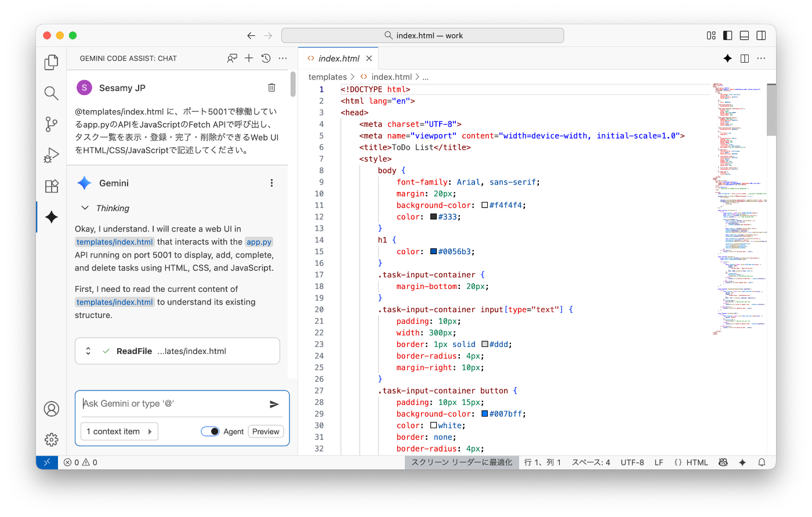The width and height of the screenshot is (812, 517).
Task: Open the remote window indicator in status bar
Action: (x=47, y=462)
